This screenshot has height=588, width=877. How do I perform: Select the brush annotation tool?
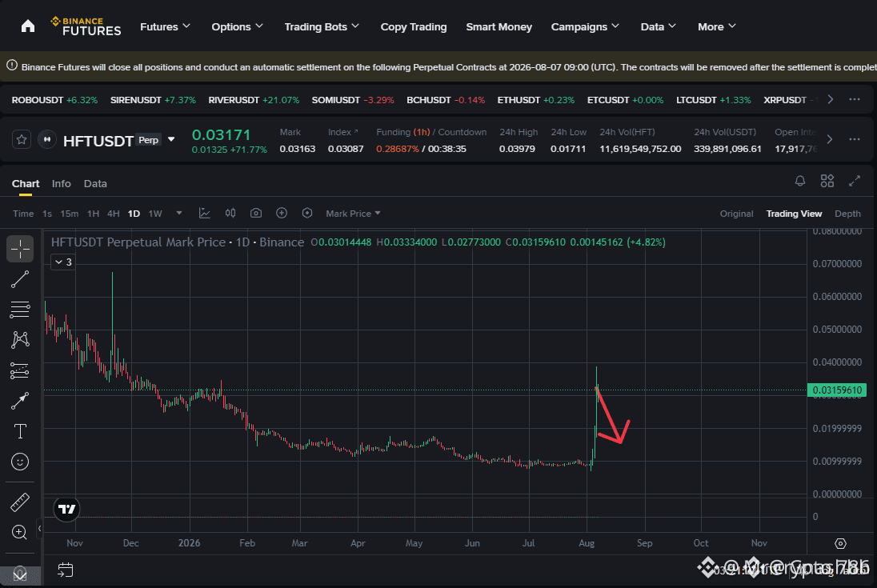click(x=20, y=400)
